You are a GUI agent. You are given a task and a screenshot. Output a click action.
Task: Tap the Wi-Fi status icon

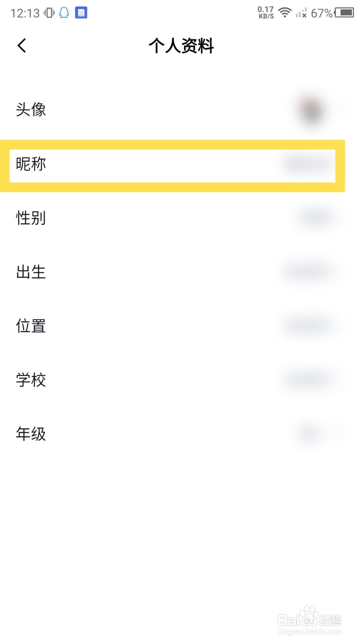click(285, 12)
